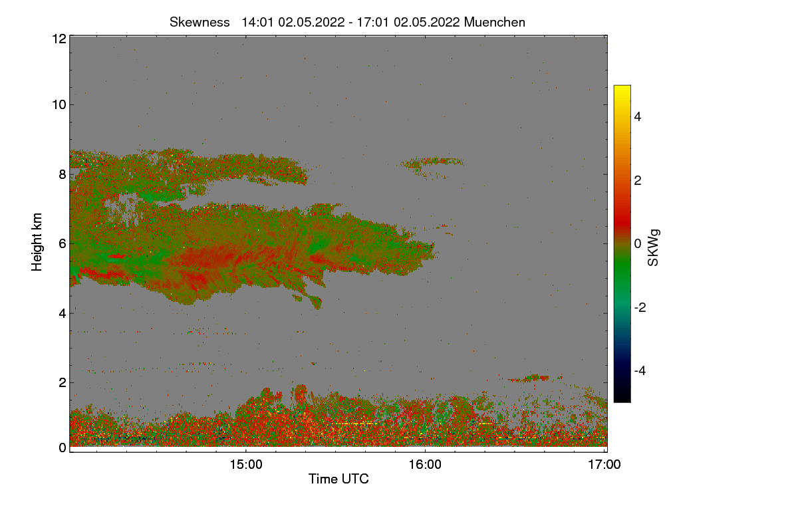Click the height axis tick label 2
The width and height of the screenshot is (798, 532).
click(62, 382)
